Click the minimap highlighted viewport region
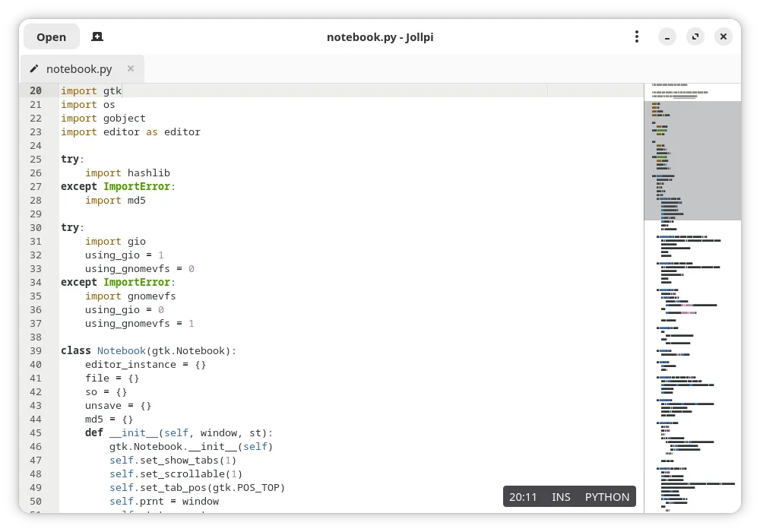760x532 pixels. 692,160
